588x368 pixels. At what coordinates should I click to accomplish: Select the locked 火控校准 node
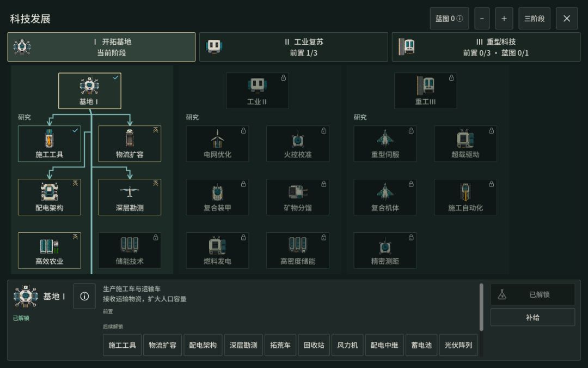[298, 144]
